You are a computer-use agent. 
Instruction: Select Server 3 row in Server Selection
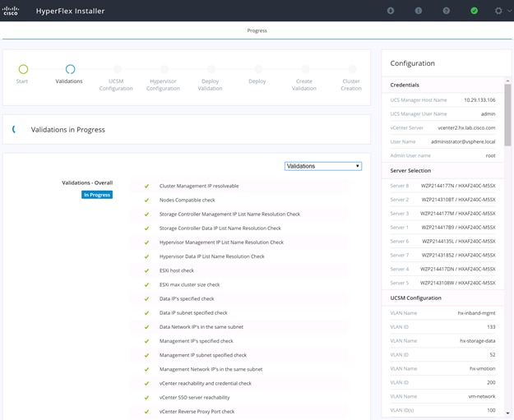(442, 213)
